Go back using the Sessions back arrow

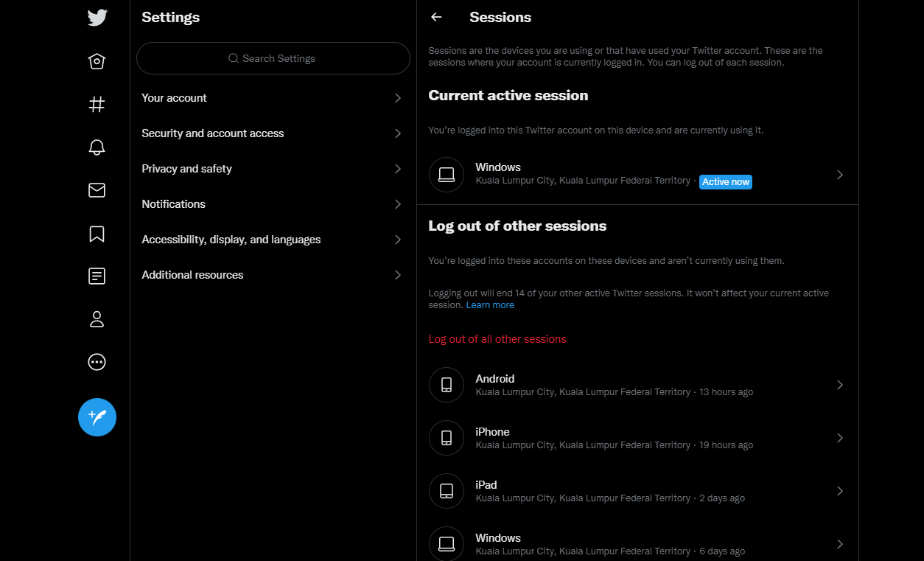click(x=436, y=17)
